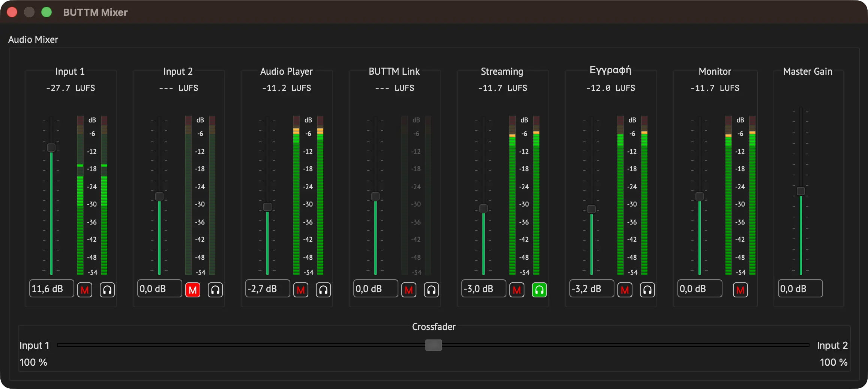
Task: Click the Monitor fader handle
Action: tap(700, 196)
